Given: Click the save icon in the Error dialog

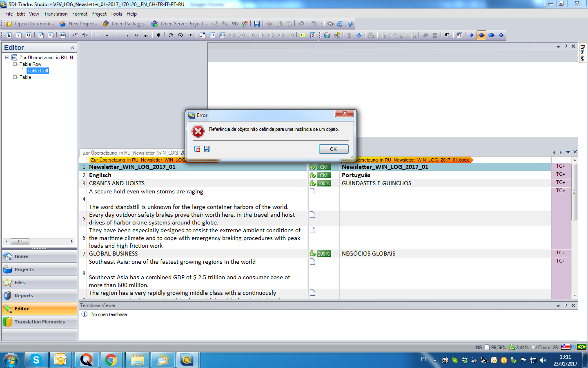Looking at the screenshot, I should tap(207, 149).
